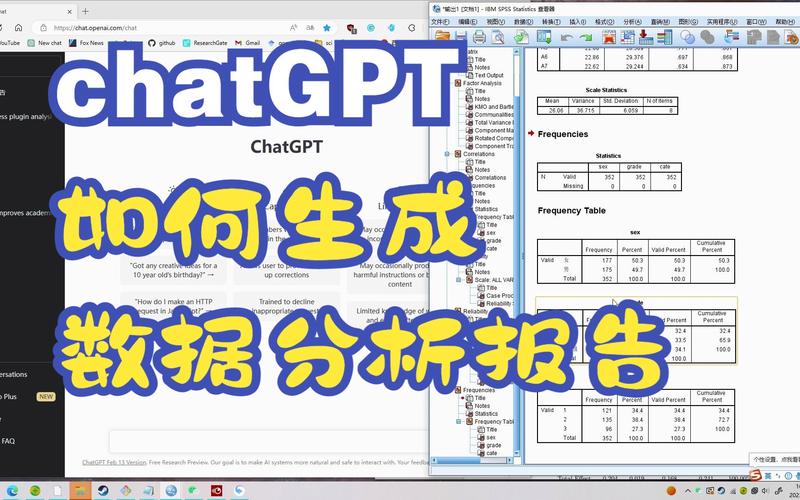Open File Explorer from the taskbar

[x=80, y=491]
